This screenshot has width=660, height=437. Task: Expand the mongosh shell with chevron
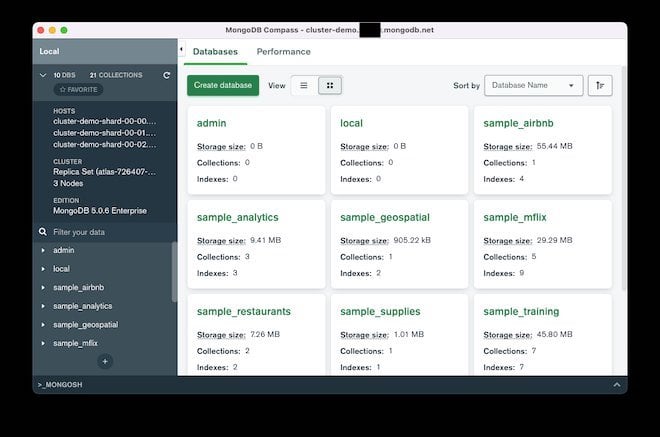coord(616,384)
